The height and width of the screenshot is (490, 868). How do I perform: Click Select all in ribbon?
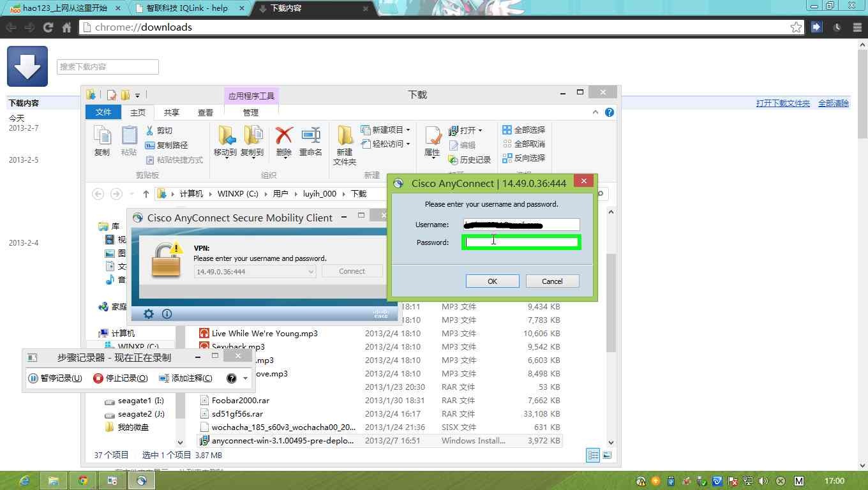click(x=523, y=130)
